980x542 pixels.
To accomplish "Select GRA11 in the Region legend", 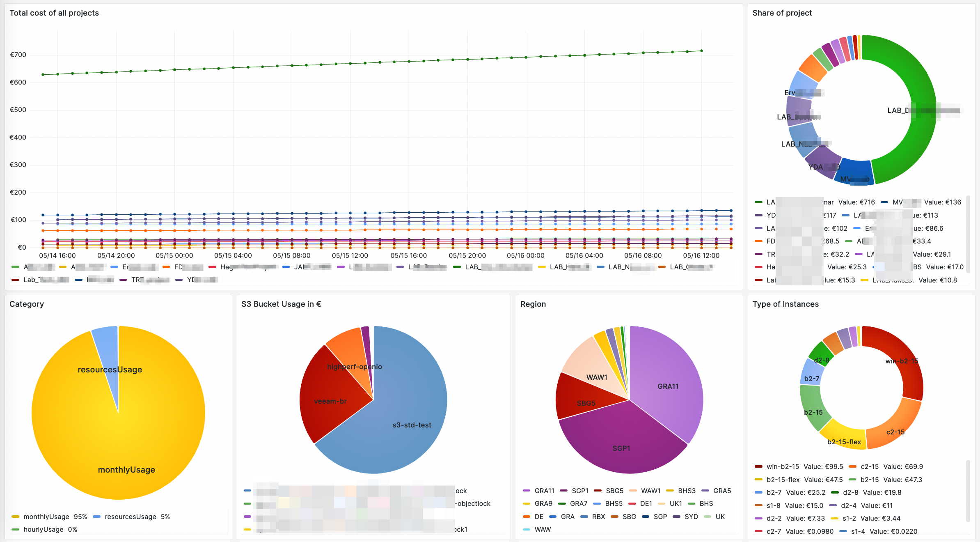I will 544,491.
